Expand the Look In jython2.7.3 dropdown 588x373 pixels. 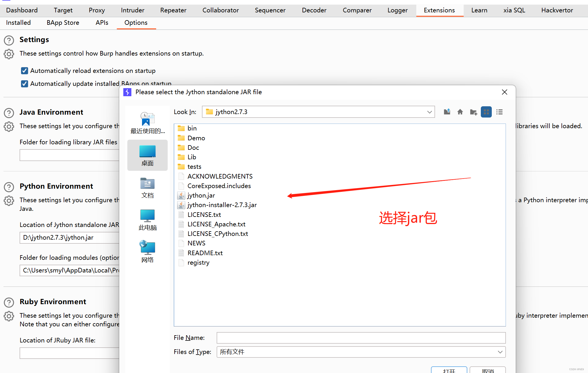tap(429, 112)
